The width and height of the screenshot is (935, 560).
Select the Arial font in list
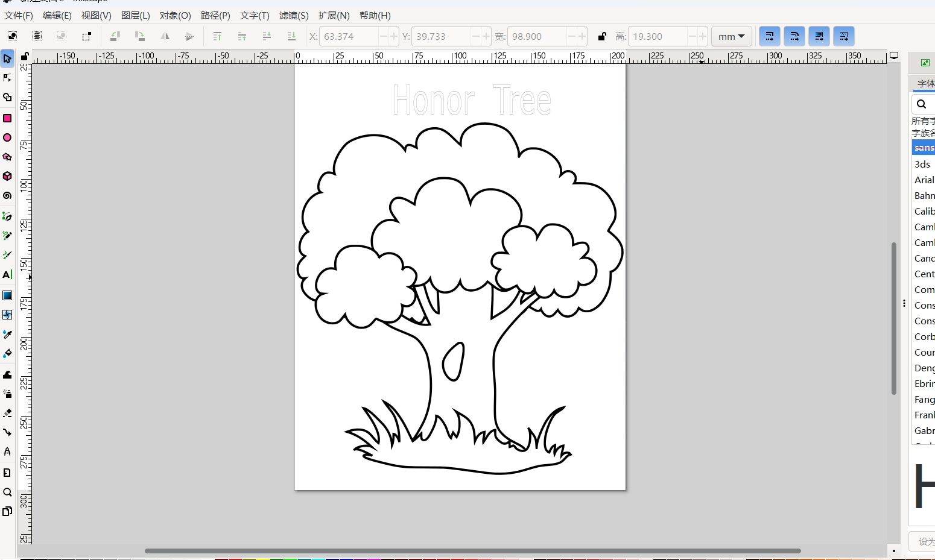[924, 180]
